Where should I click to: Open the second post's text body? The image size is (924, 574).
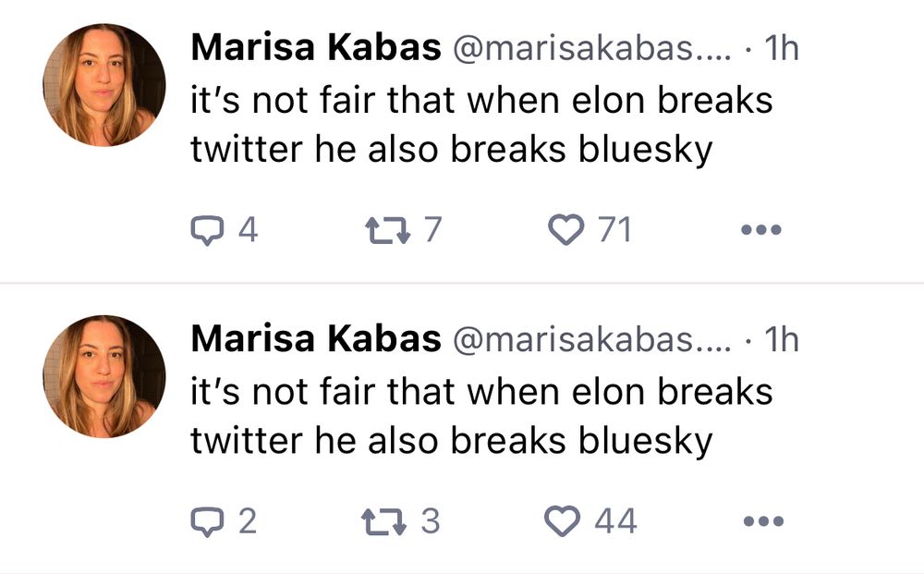(480, 416)
